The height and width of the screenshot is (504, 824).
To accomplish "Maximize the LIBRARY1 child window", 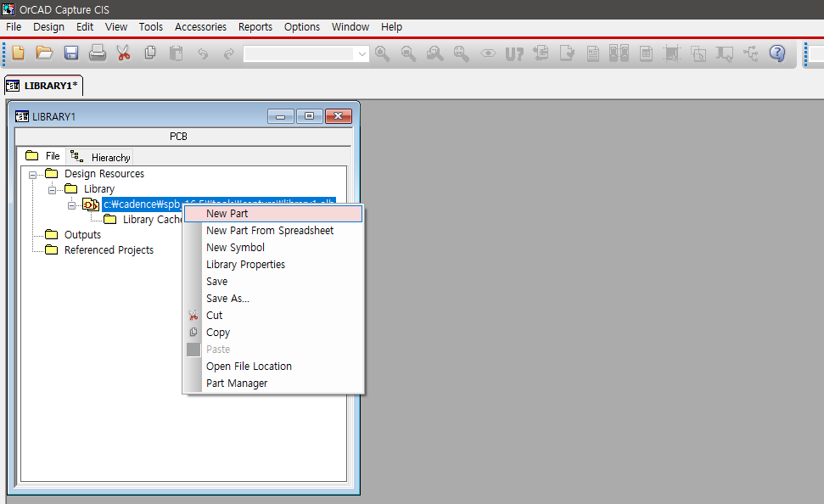I will tap(310, 116).
